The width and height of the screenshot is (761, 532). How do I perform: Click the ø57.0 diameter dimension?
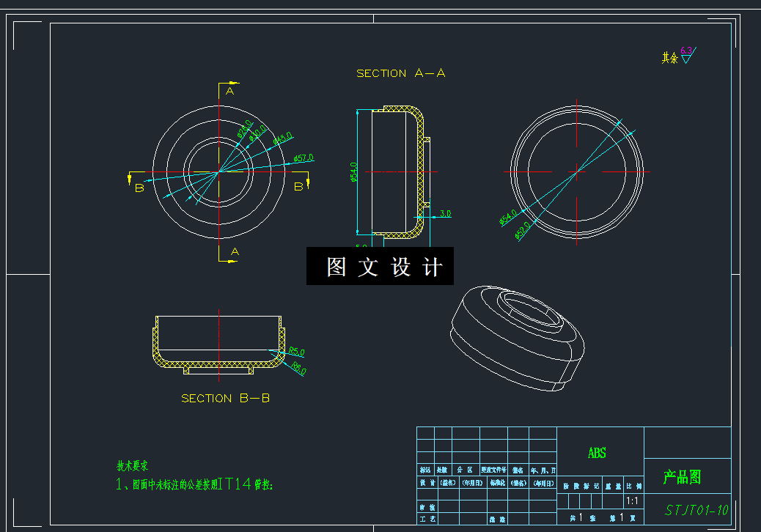304,158
